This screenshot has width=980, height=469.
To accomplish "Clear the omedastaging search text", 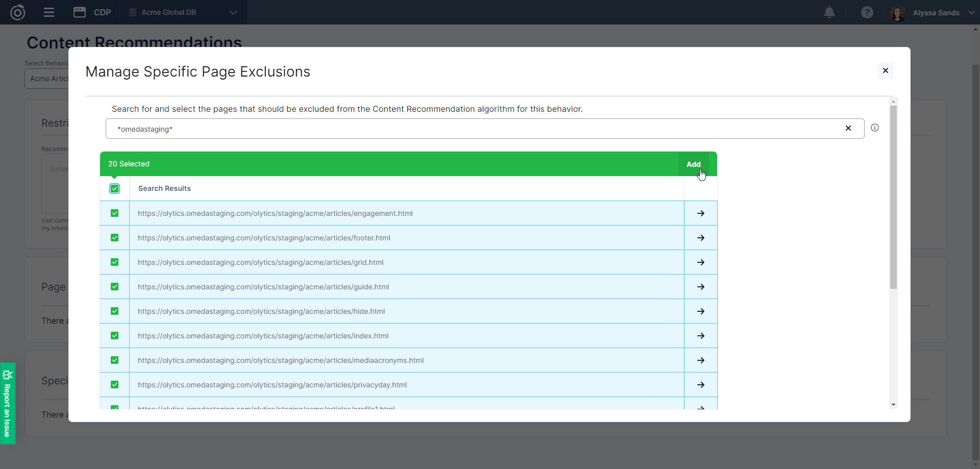I will pyautogui.click(x=848, y=128).
